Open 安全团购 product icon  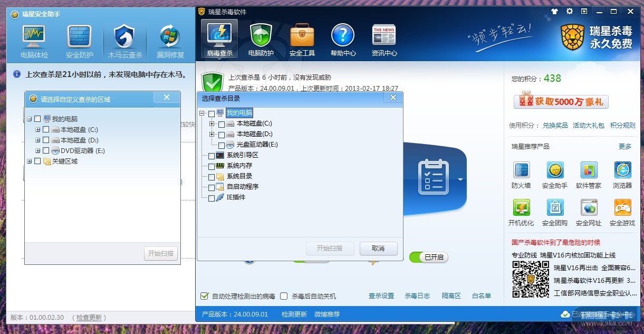click(555, 213)
